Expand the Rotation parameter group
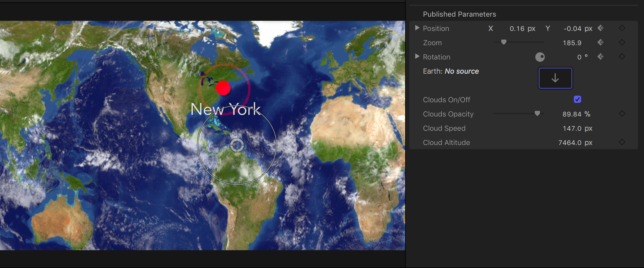The height and width of the screenshot is (268, 644). coord(417,56)
